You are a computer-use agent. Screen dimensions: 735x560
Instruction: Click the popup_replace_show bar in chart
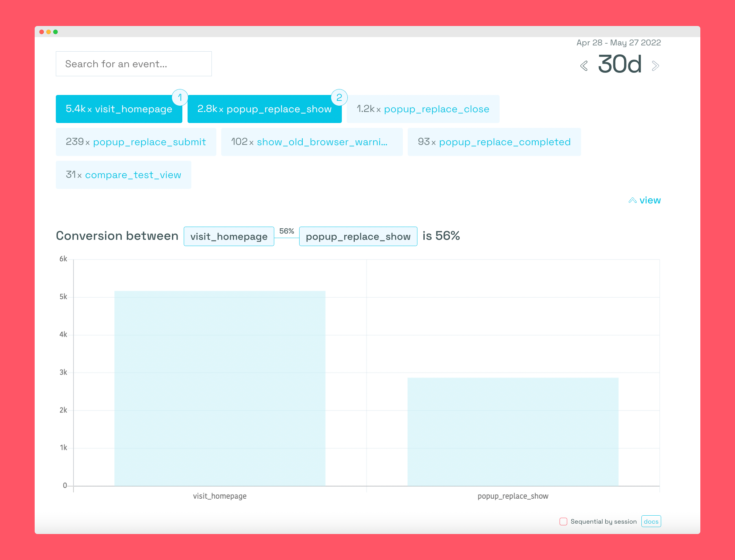click(513, 432)
